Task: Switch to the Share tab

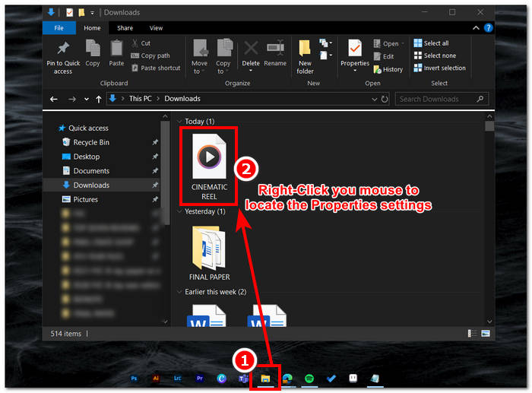Action: click(125, 28)
